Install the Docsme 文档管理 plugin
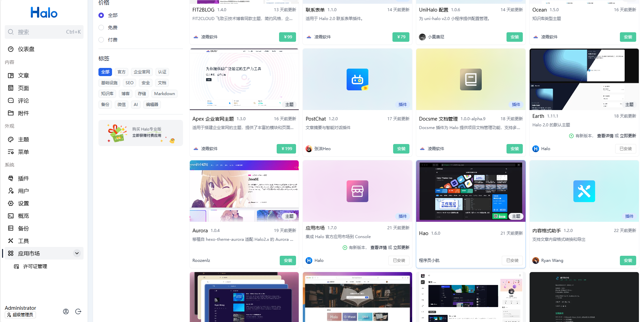Screen dimensions: 644x322 point(515,149)
